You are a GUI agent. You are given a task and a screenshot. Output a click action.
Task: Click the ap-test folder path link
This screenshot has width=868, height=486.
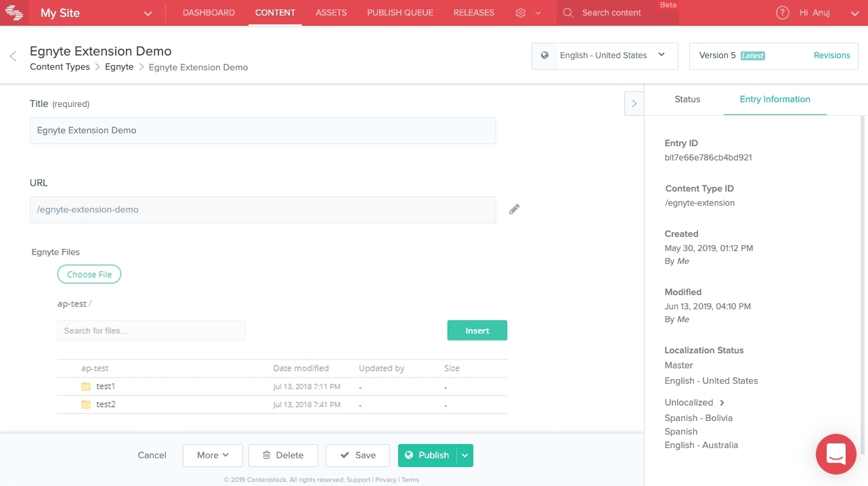pos(72,304)
